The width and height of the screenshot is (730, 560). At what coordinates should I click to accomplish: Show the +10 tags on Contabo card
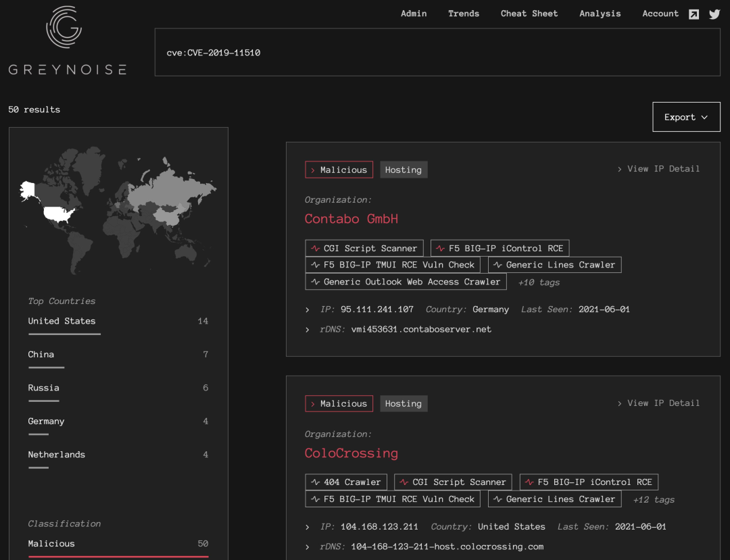pos(539,282)
